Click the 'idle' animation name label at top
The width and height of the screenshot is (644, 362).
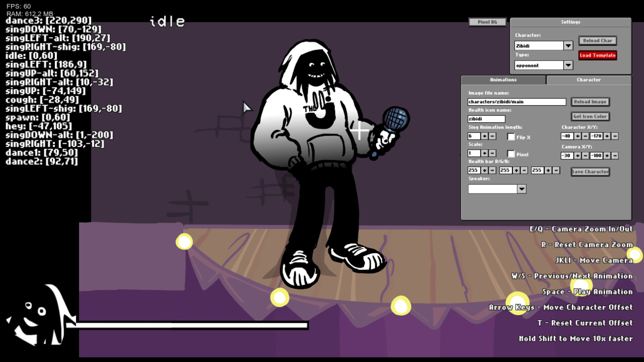coord(167,22)
